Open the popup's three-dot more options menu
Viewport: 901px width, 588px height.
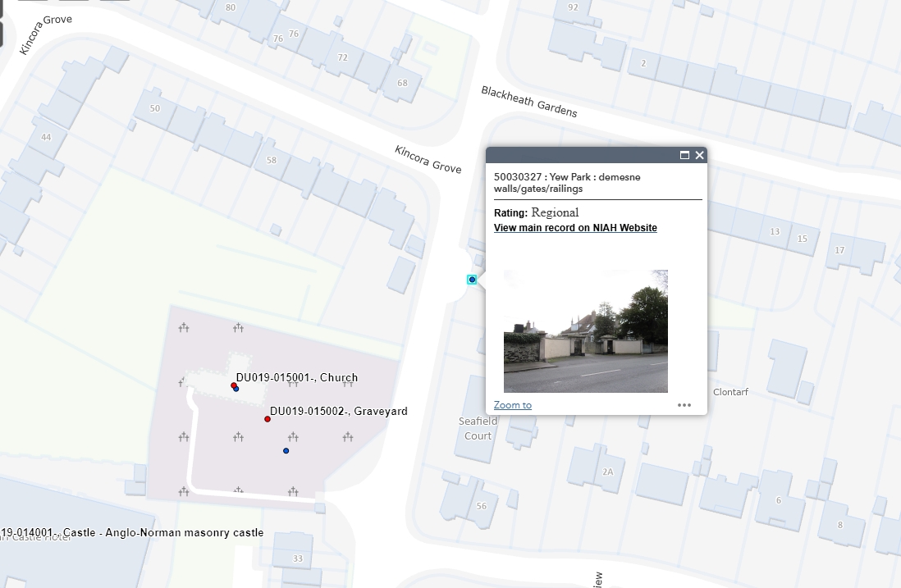click(684, 405)
